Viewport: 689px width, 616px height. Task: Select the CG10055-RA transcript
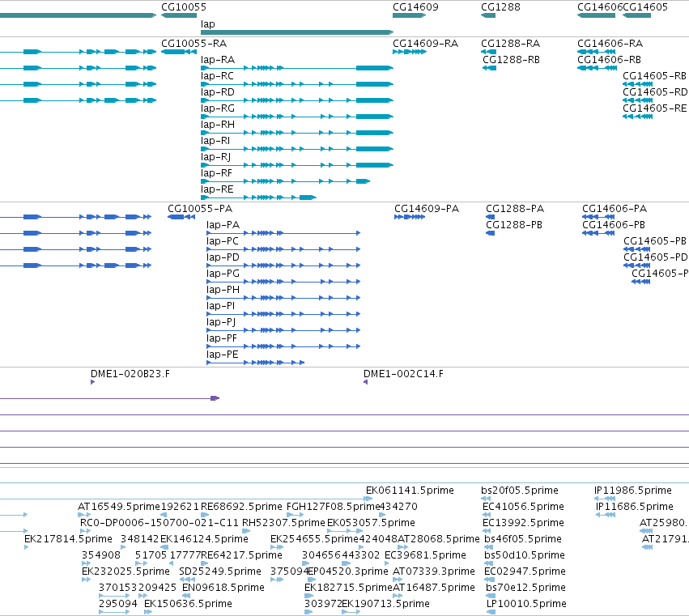pos(179,52)
